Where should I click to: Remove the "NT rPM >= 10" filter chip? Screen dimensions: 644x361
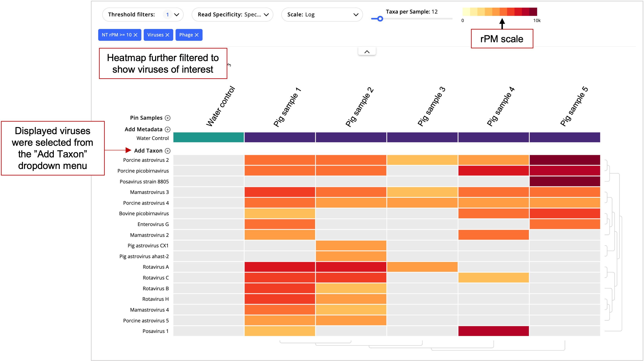(136, 35)
